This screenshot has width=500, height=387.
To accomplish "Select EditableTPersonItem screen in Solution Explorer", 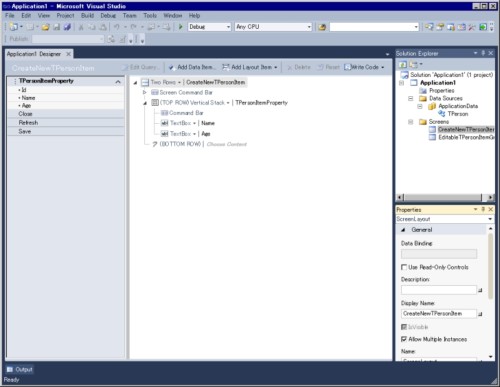I will [x=466, y=137].
